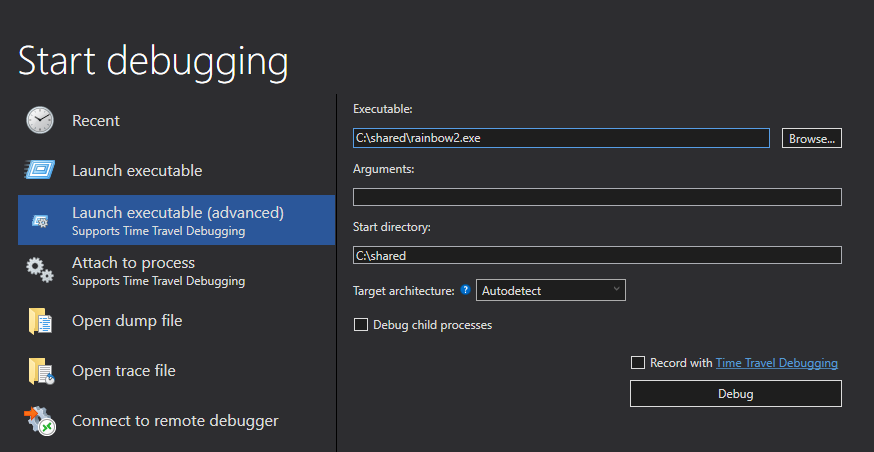Choose Open trace file
Image resolution: width=874 pixels, height=452 pixels.
click(176, 371)
